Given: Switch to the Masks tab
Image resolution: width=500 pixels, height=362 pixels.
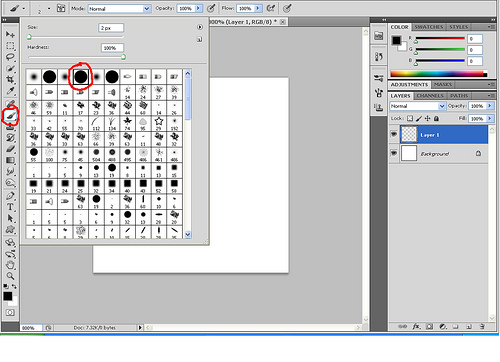Looking at the screenshot, I should (x=443, y=85).
